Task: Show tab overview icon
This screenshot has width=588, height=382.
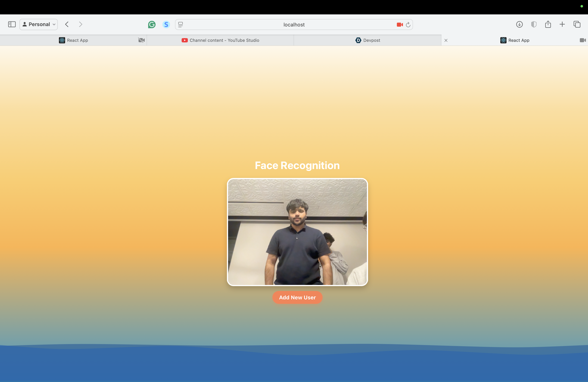Action: [577, 24]
